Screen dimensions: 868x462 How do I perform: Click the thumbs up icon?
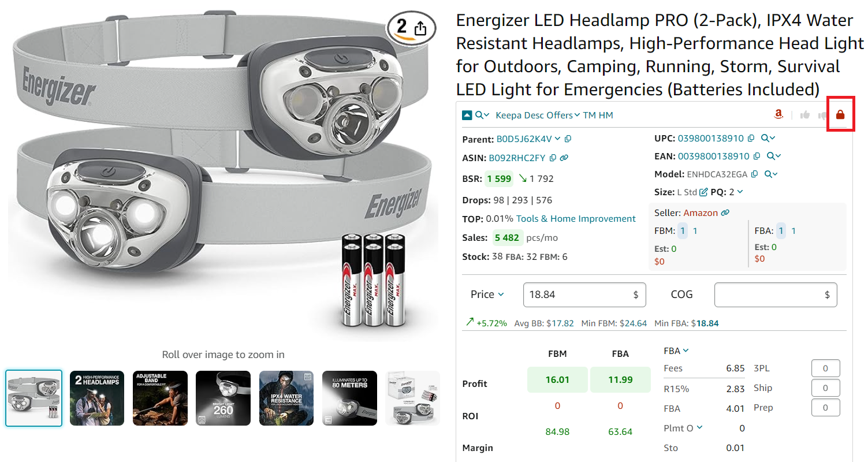(x=805, y=115)
